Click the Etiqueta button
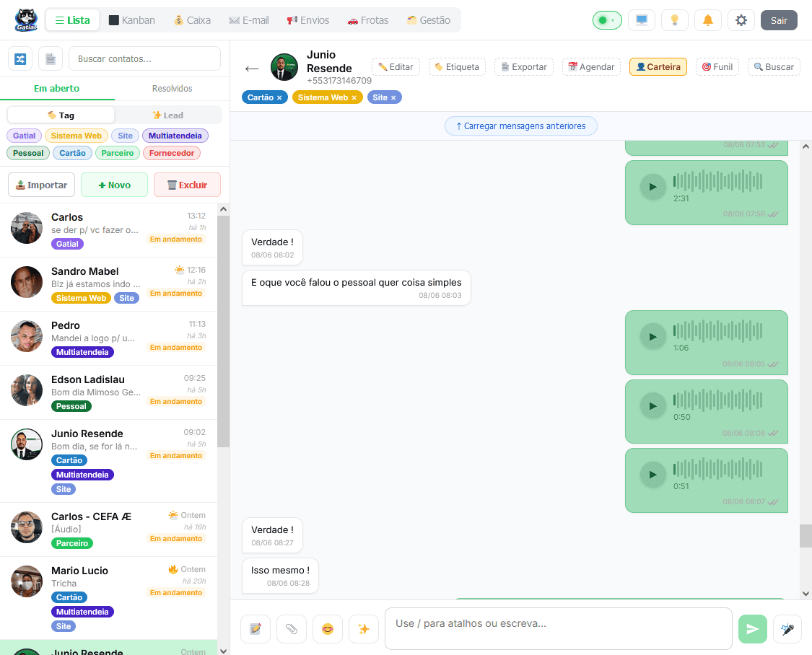This screenshot has width=812, height=655. point(458,67)
